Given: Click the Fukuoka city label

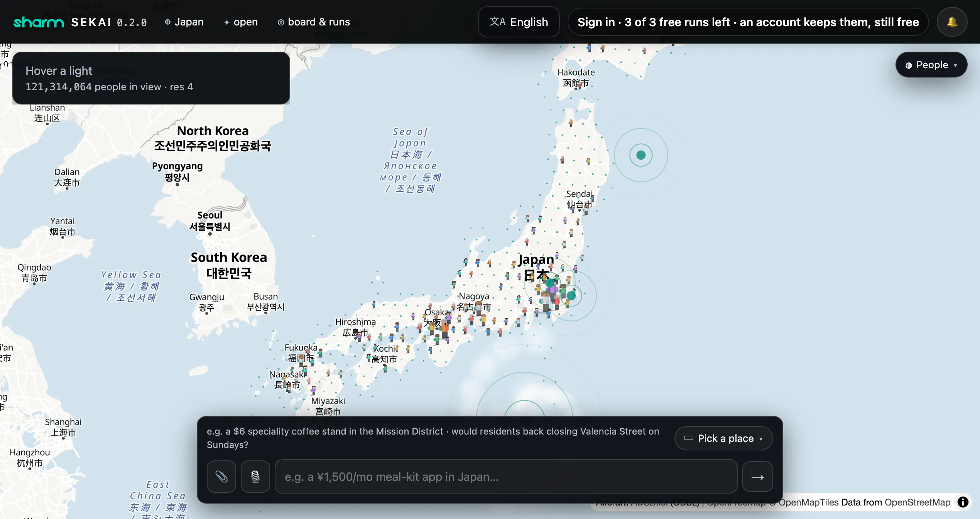Looking at the screenshot, I should tap(301, 353).
